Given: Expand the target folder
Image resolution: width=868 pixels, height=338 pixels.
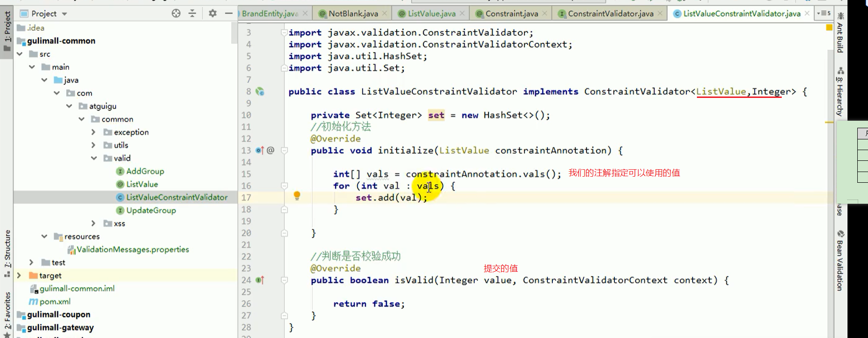Looking at the screenshot, I should 19,276.
